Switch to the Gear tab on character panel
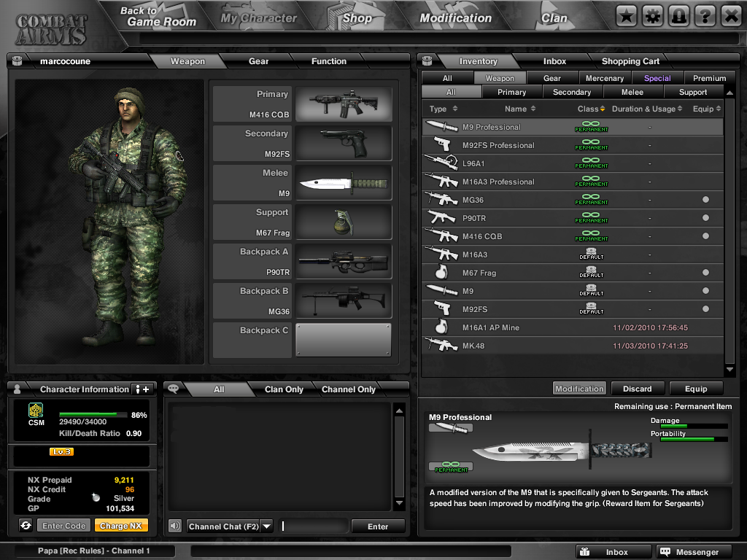Screen dimensions: 747x560 coord(258,61)
